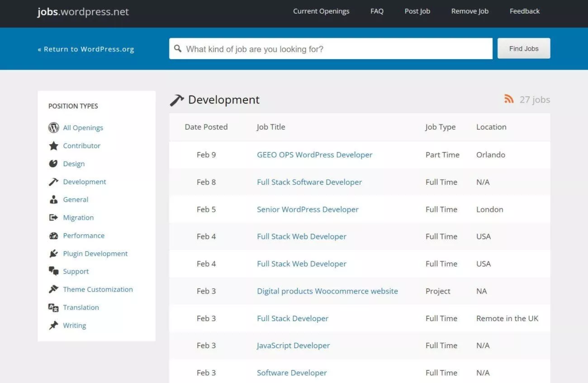Click the WordPress logo icon beside All Openings
The height and width of the screenshot is (383, 588).
click(54, 128)
